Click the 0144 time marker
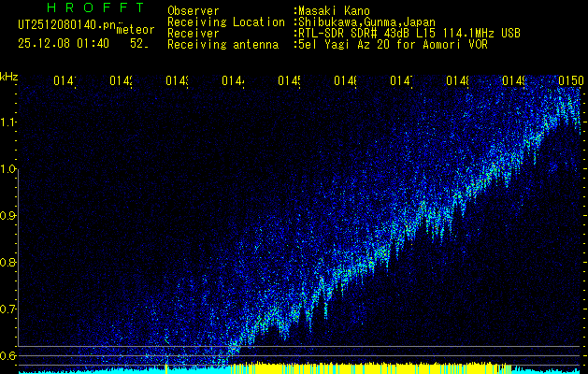The image size is (588, 374). point(233,80)
